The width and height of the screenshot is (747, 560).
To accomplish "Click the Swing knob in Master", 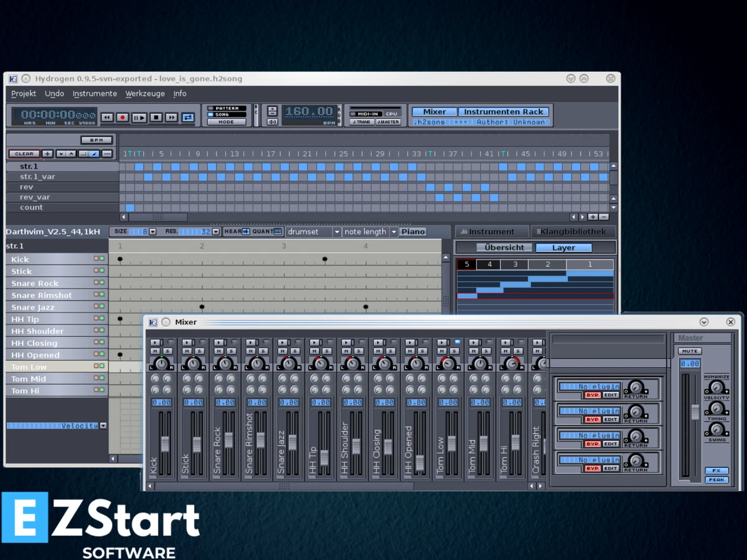I will pyautogui.click(x=716, y=429).
